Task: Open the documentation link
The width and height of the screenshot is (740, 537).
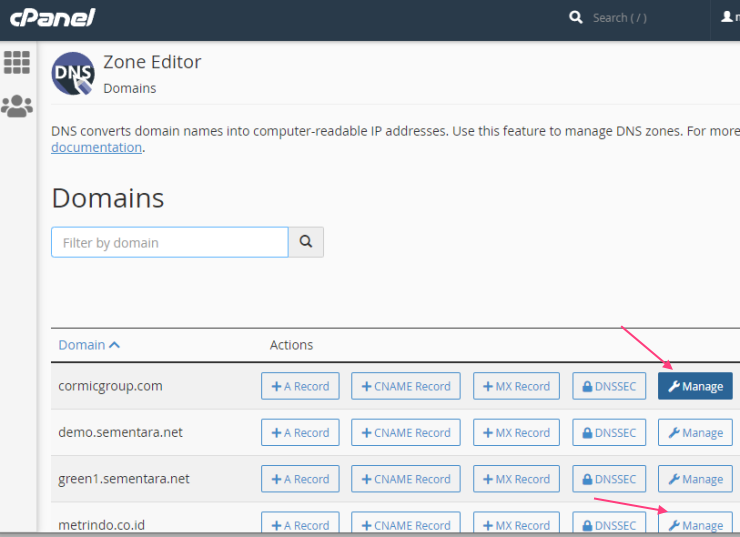Action: coord(96,148)
